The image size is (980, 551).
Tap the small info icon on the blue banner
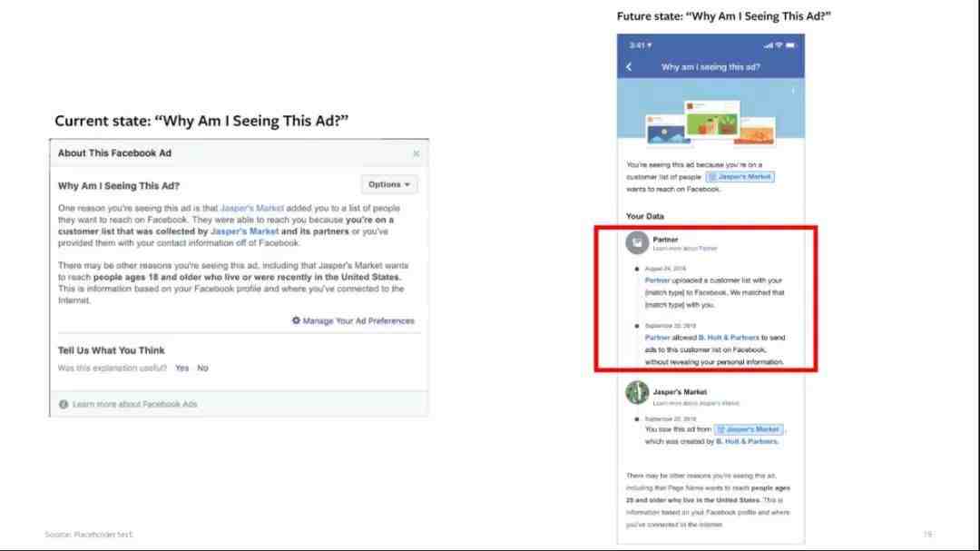(793, 92)
